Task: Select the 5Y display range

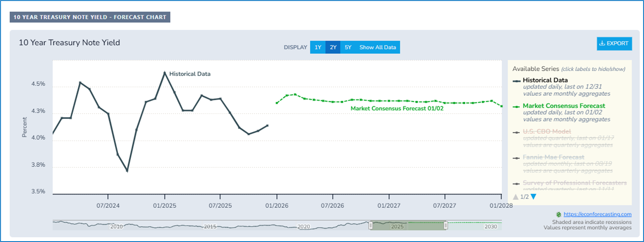Action: pos(348,48)
